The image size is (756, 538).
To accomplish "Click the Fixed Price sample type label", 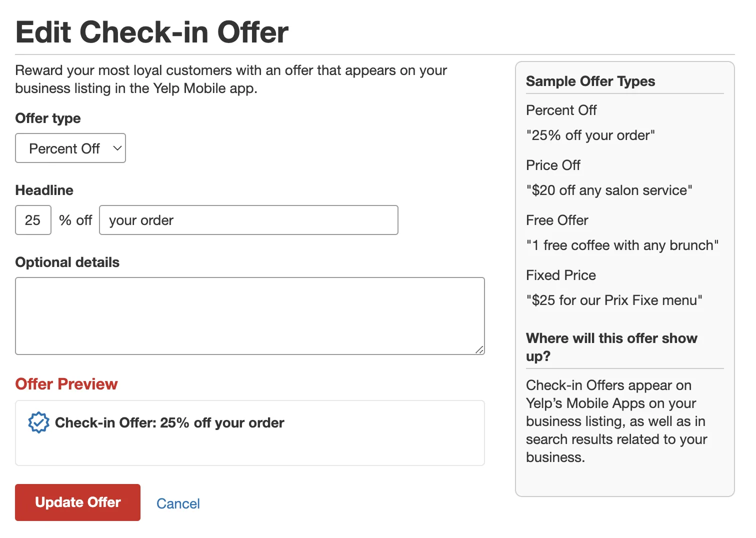I will coord(561,275).
